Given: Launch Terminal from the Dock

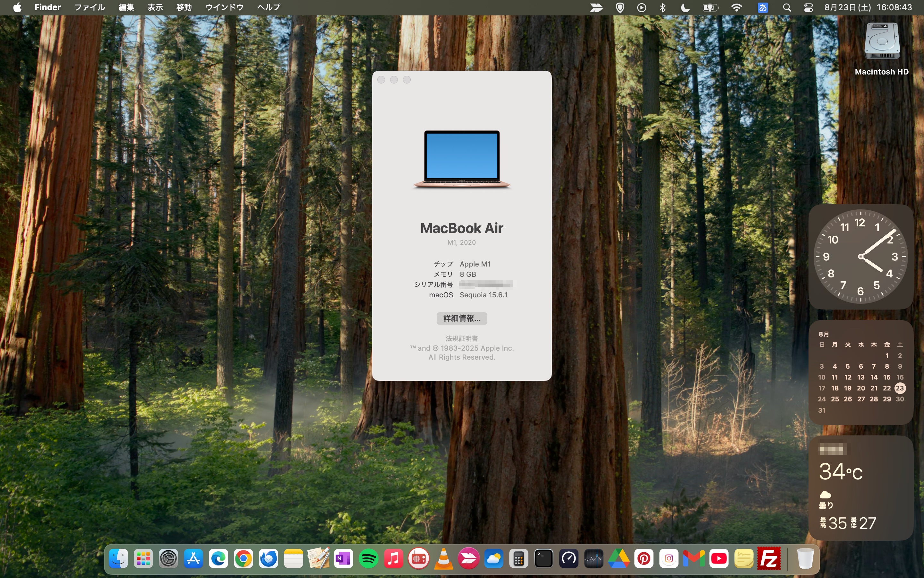Looking at the screenshot, I should pyautogui.click(x=544, y=559).
